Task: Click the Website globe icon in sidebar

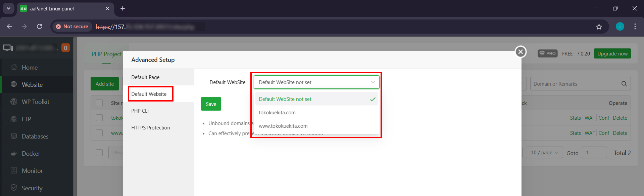Action: (14, 84)
